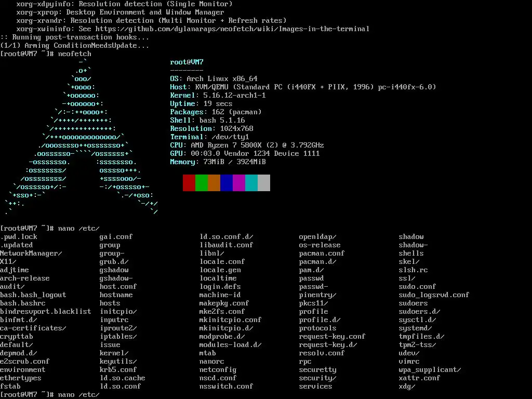Click the cyan color block in neofetch

(x=251, y=183)
